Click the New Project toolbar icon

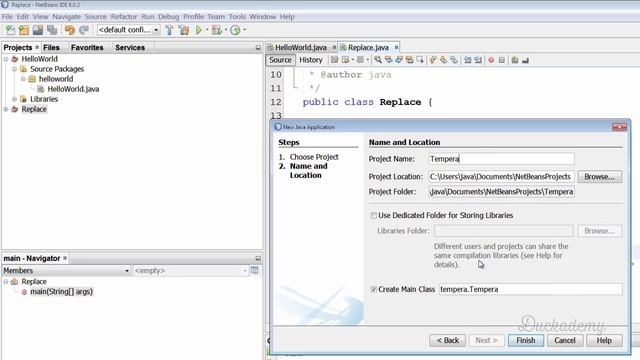pos(24,30)
